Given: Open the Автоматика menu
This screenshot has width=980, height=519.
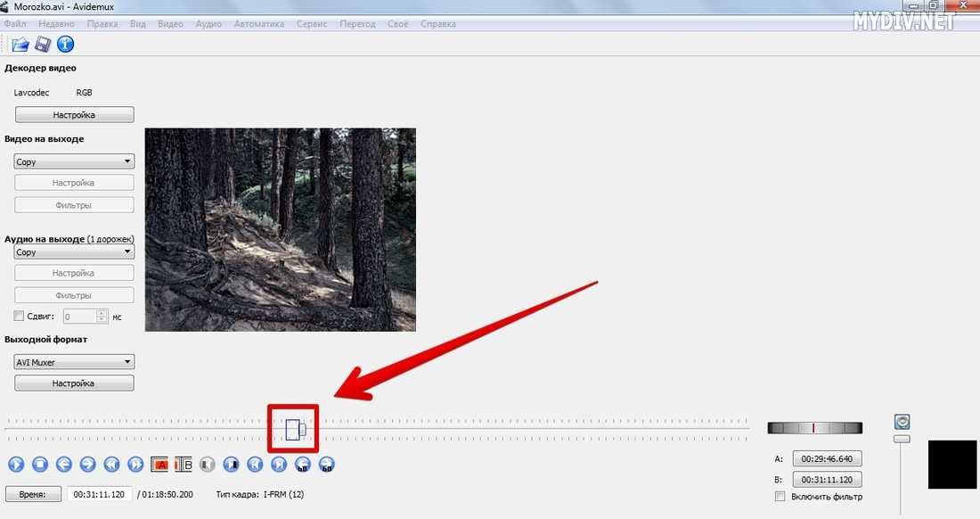Looking at the screenshot, I should [x=258, y=24].
